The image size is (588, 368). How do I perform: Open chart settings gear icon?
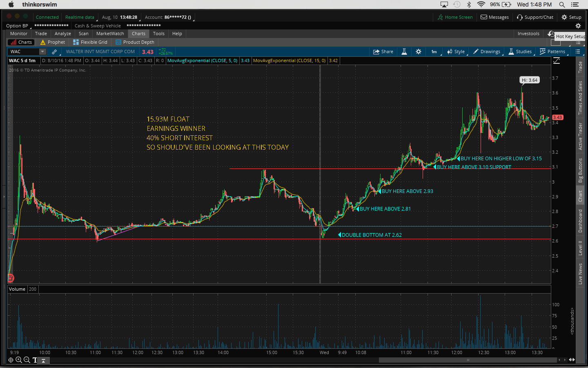pos(419,52)
